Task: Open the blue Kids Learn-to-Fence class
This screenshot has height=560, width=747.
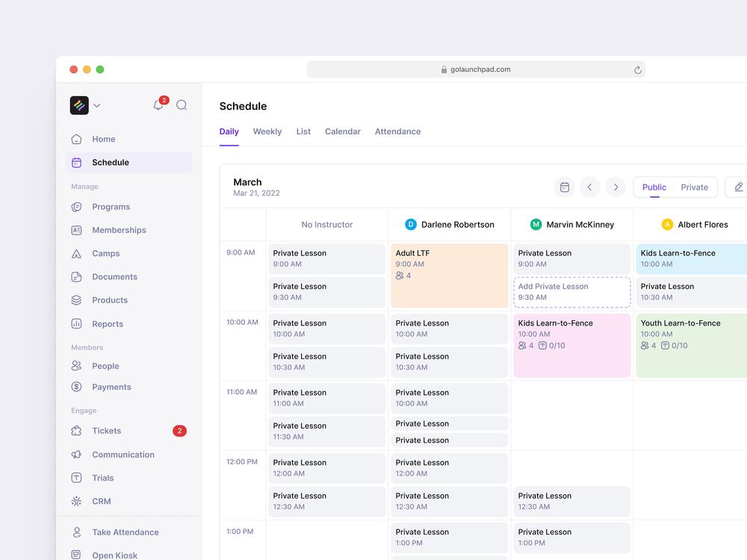Action: (691, 259)
